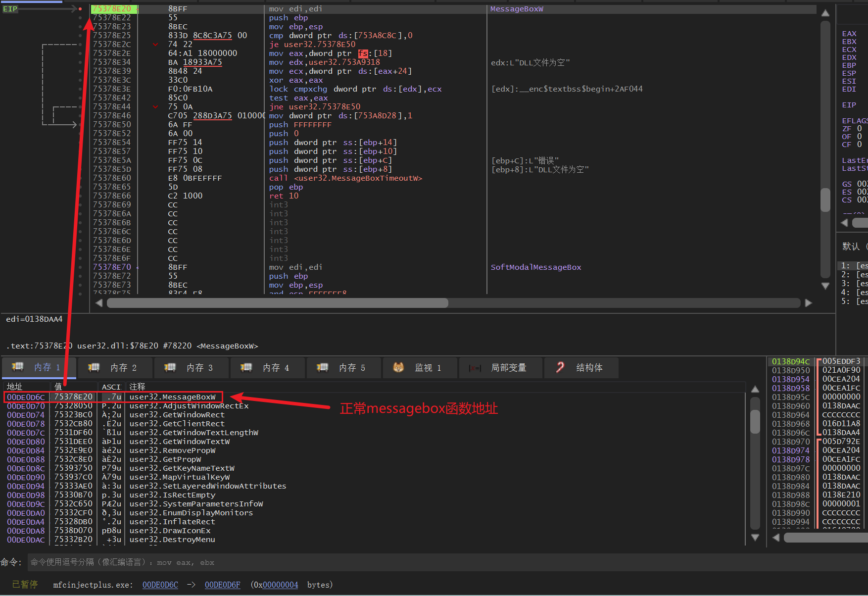Select stack entry 0138D94C

pyautogui.click(x=791, y=361)
